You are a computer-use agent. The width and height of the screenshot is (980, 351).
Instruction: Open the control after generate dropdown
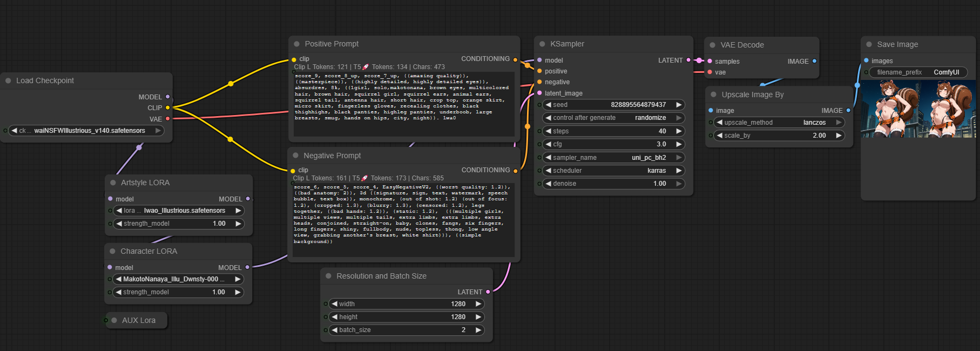tap(613, 118)
